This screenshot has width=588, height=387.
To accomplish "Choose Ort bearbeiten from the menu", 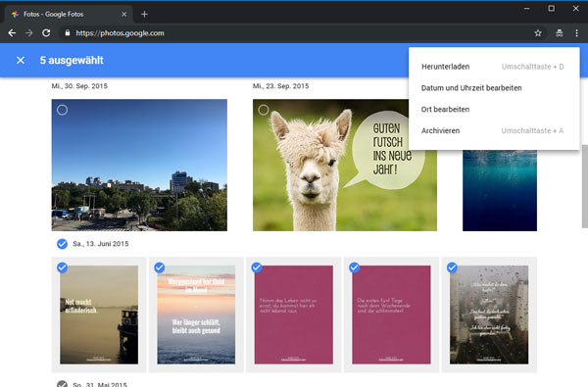I will coord(494,110).
